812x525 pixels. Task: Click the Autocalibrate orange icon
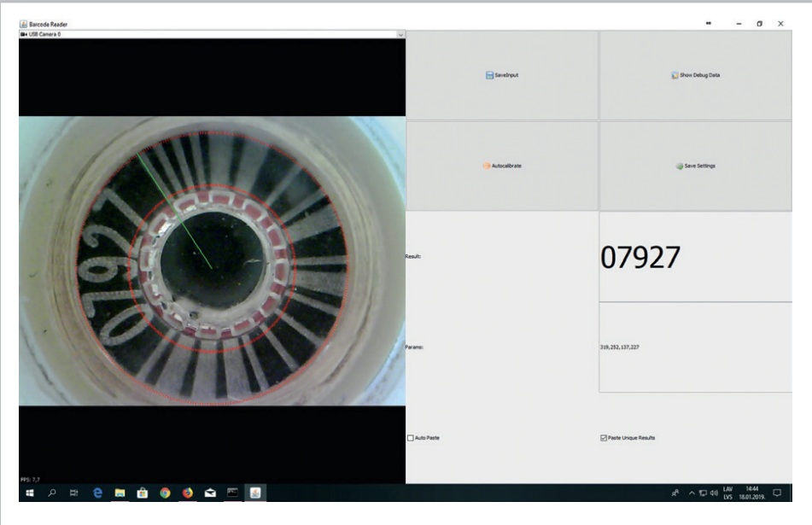click(x=487, y=166)
